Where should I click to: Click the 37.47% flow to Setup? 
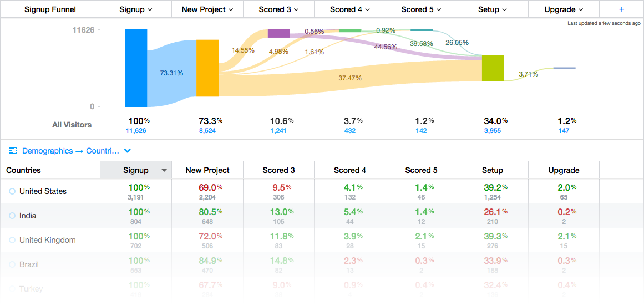coord(350,78)
